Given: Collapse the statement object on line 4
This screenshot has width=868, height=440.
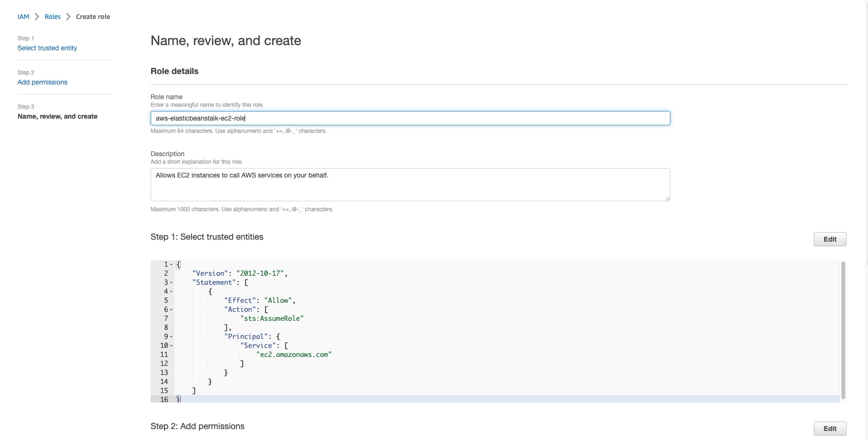Looking at the screenshot, I should [171, 291].
